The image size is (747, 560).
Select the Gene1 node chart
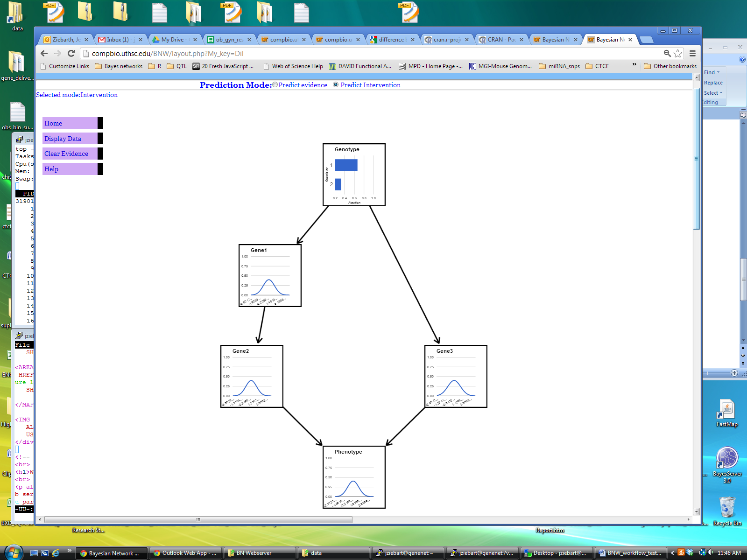pyautogui.click(x=270, y=275)
